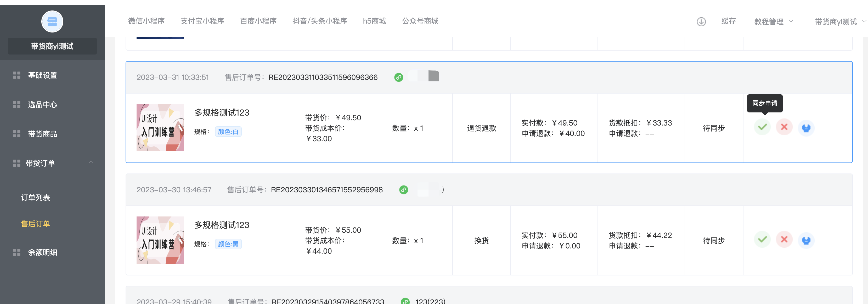Go to 选品中心 in sidebar

[x=42, y=105]
